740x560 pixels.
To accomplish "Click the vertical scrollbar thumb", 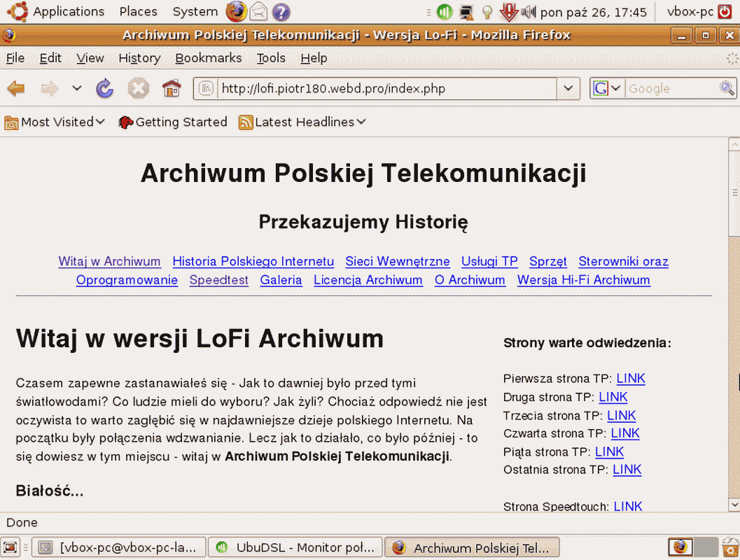I will click(734, 192).
